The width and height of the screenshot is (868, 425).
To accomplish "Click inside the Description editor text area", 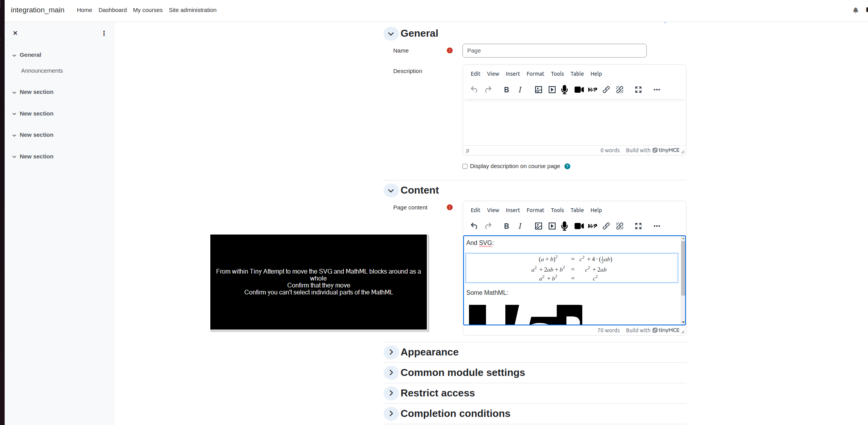I will point(574,122).
